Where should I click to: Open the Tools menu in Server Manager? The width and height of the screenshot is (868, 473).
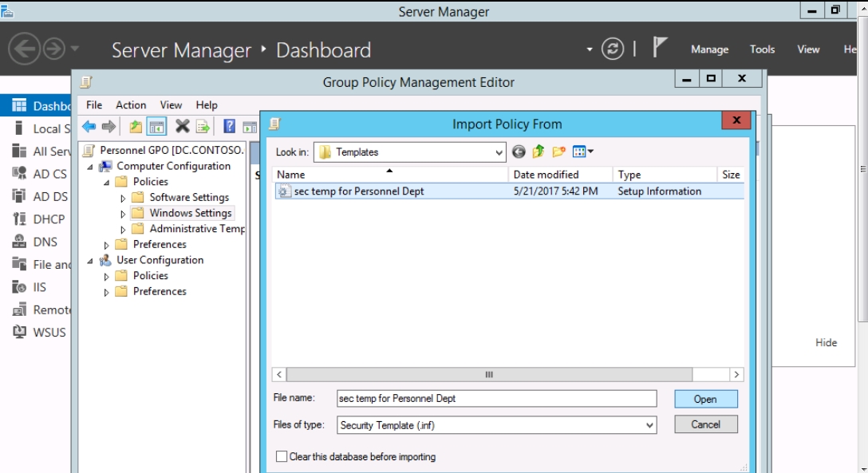click(x=762, y=49)
